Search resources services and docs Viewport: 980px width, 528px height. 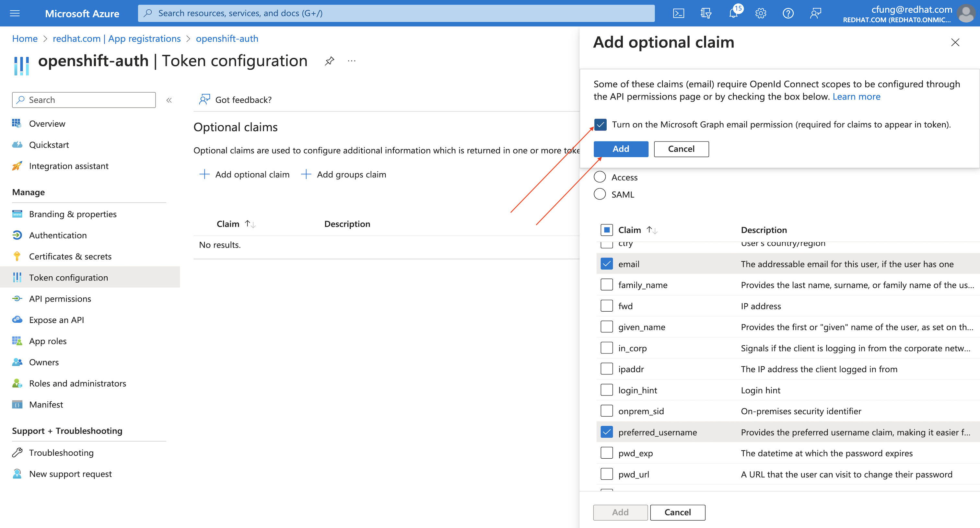point(397,12)
